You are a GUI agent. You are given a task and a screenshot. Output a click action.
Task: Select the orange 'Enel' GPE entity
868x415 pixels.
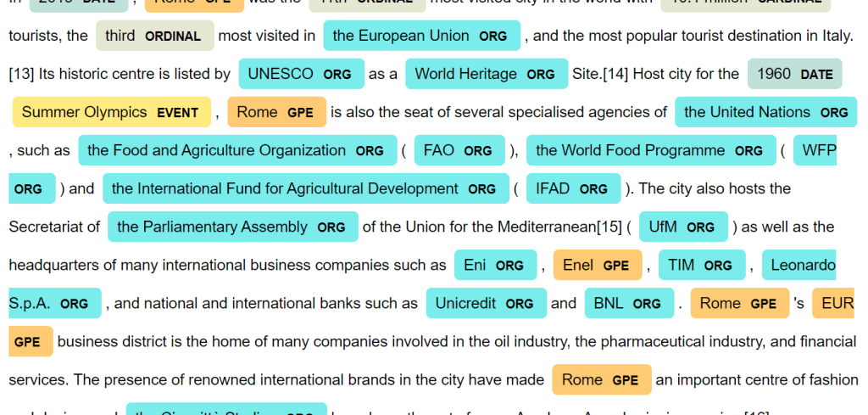coord(597,265)
